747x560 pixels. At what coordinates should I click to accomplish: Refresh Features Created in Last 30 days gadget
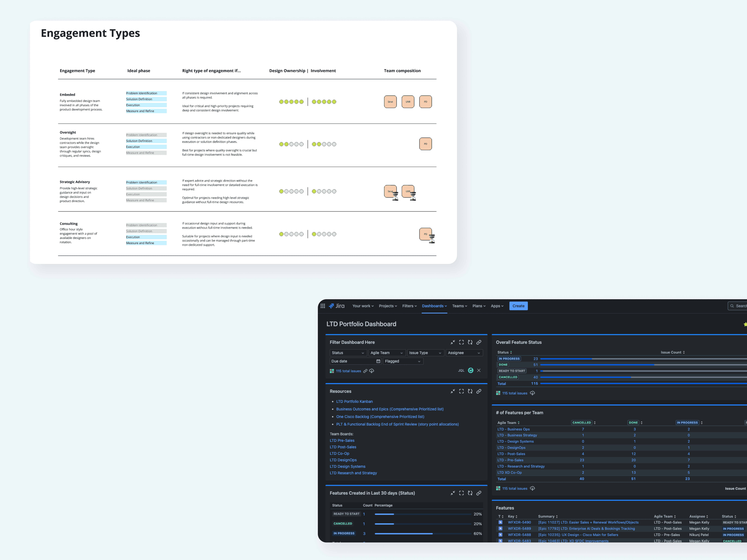[470, 493]
